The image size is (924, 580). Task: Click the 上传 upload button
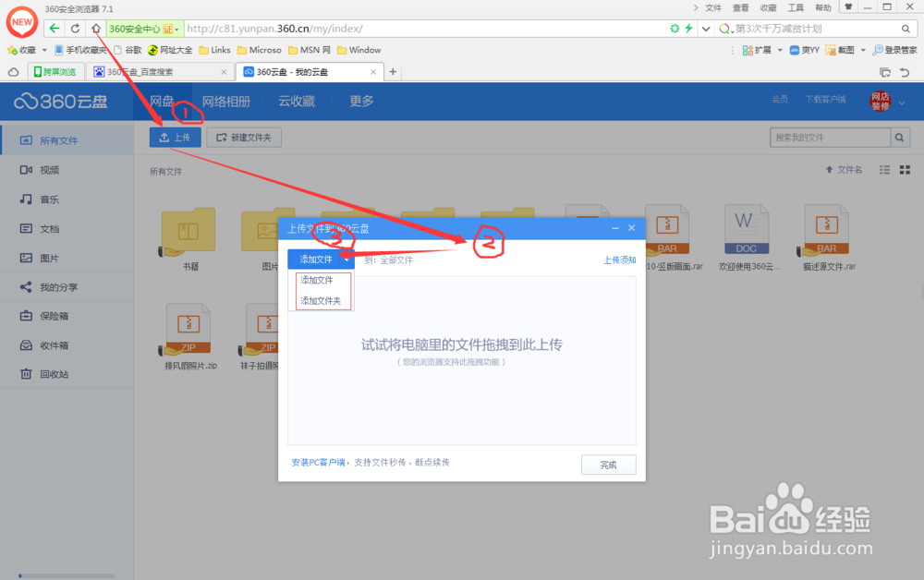pyautogui.click(x=175, y=138)
